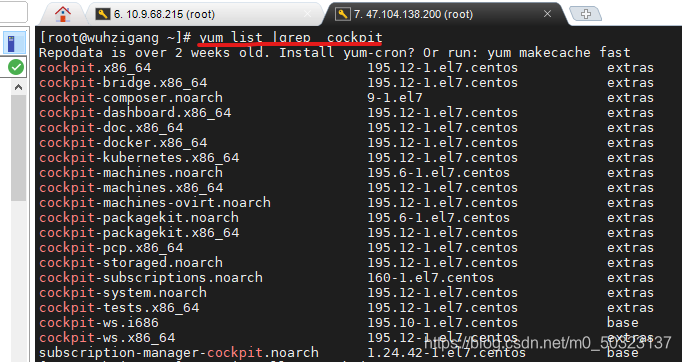This screenshot has width=682, height=362.
Task: Click the 'cockpit-machines.noarch' entry
Action: (131, 173)
